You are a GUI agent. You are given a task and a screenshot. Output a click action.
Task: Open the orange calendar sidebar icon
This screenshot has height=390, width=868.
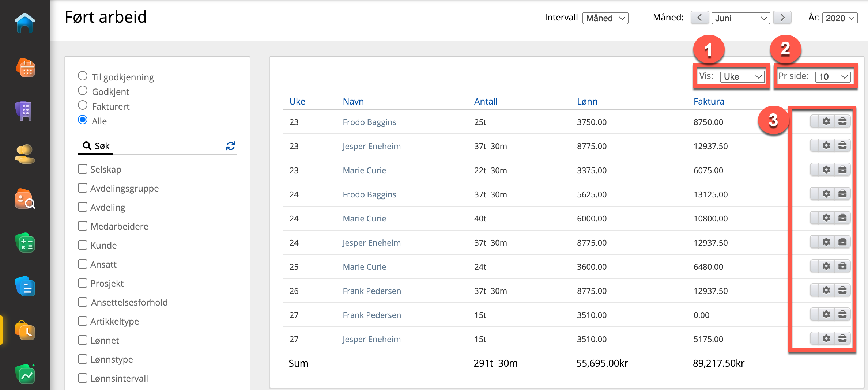tap(25, 68)
